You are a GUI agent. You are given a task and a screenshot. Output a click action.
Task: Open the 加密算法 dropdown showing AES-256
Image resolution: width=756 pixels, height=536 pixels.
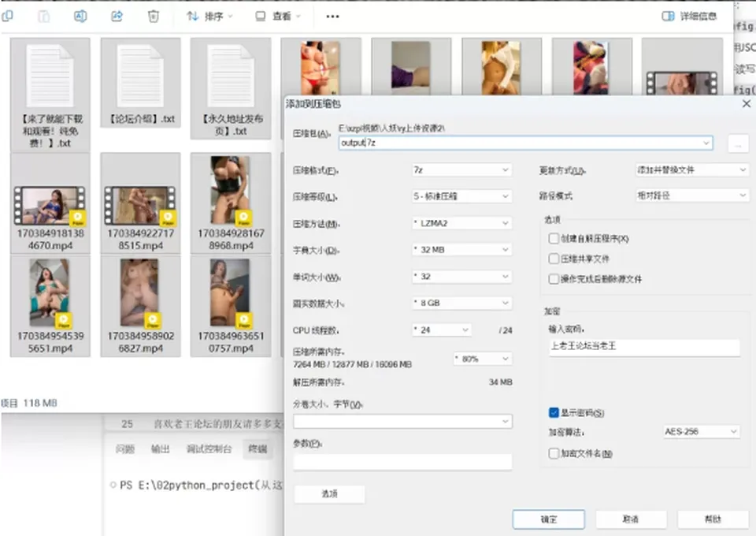pos(701,431)
